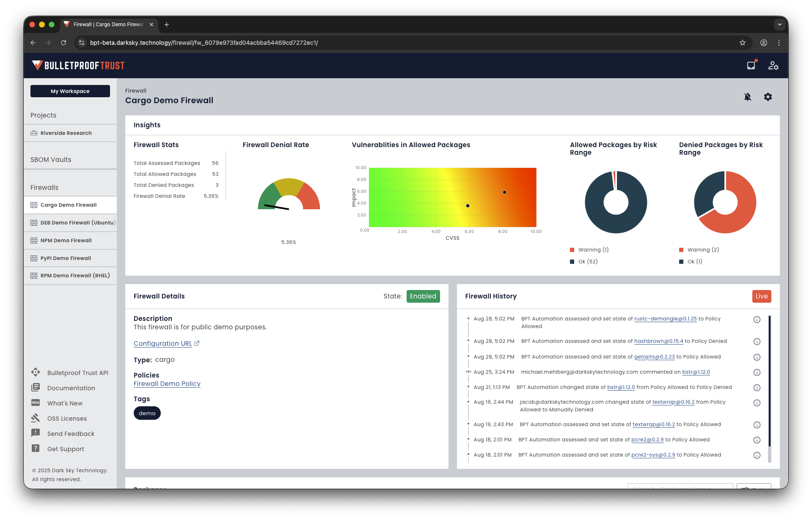Open the Documentation link text
This screenshot has height=520, width=812.
click(x=71, y=388)
